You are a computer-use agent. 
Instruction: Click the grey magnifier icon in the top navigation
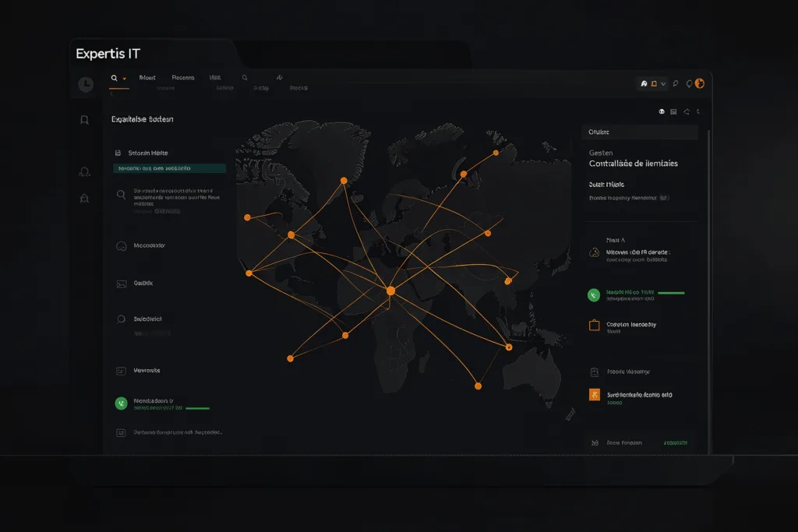245,78
